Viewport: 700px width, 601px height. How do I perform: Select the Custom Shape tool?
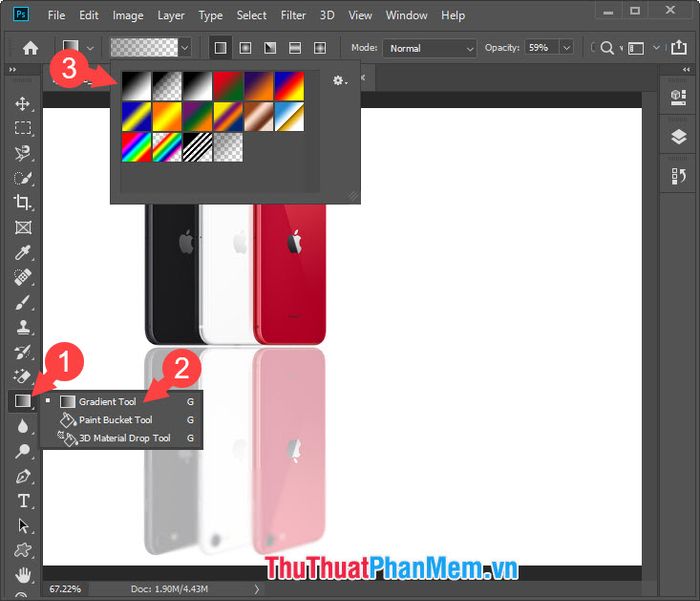coord(23,550)
